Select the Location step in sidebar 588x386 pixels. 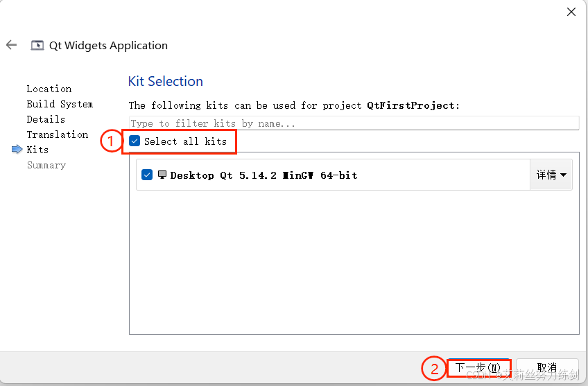[49, 89]
